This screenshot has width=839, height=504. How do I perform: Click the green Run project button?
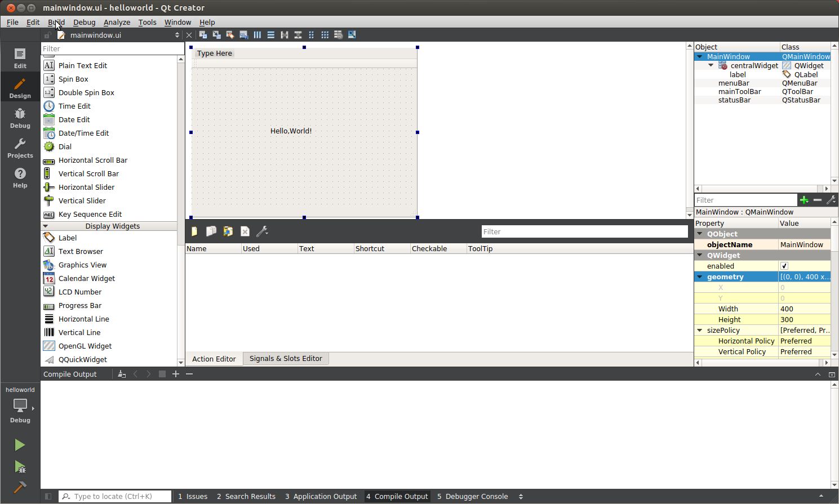(x=20, y=445)
